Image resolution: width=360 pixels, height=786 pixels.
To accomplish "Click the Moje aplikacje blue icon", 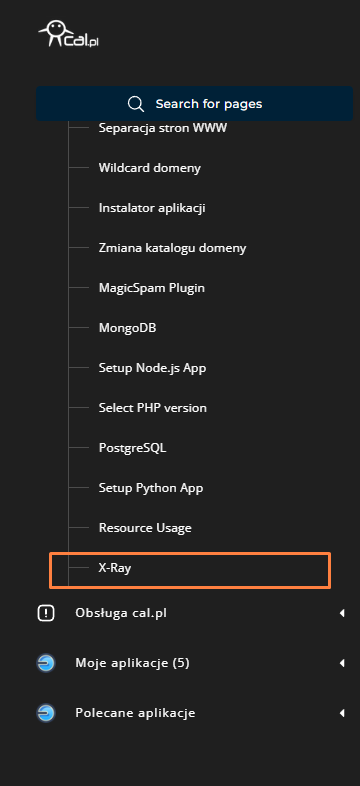I will pos(46,663).
